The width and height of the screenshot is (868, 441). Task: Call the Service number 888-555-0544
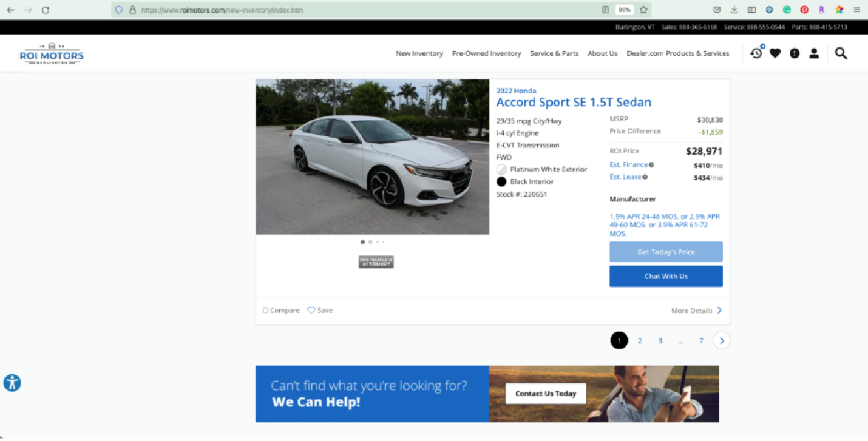click(x=754, y=27)
